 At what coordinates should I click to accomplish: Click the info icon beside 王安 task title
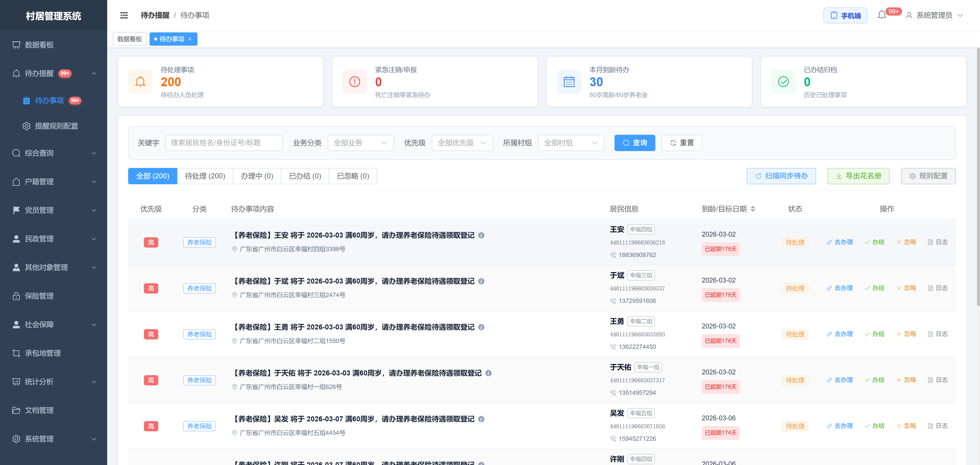(x=481, y=235)
